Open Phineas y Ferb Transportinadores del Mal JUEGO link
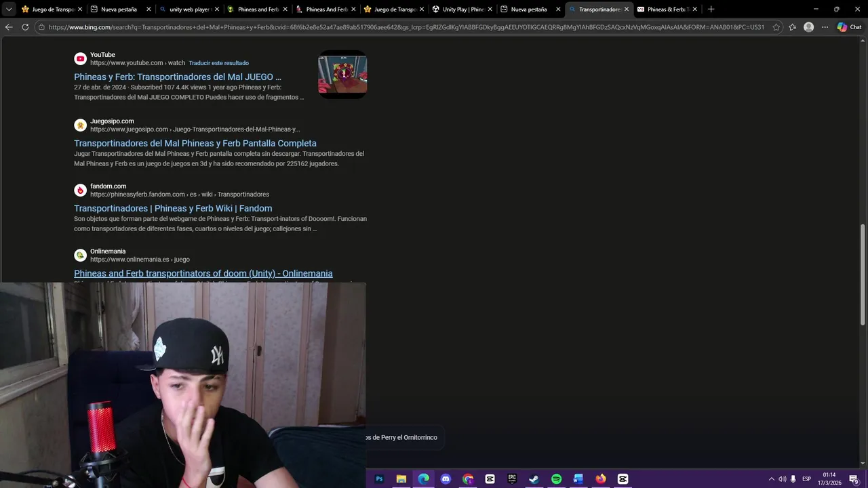Viewport: 868px width, 488px height. [x=178, y=77]
